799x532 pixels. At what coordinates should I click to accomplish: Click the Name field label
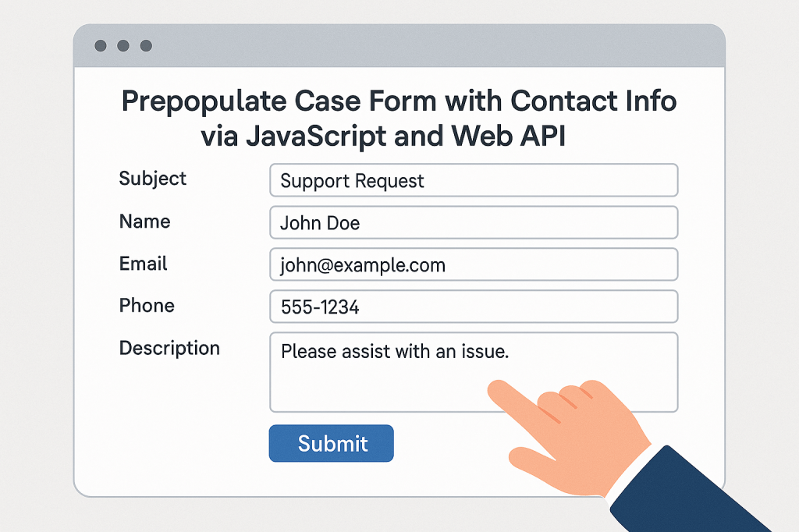[x=144, y=222]
